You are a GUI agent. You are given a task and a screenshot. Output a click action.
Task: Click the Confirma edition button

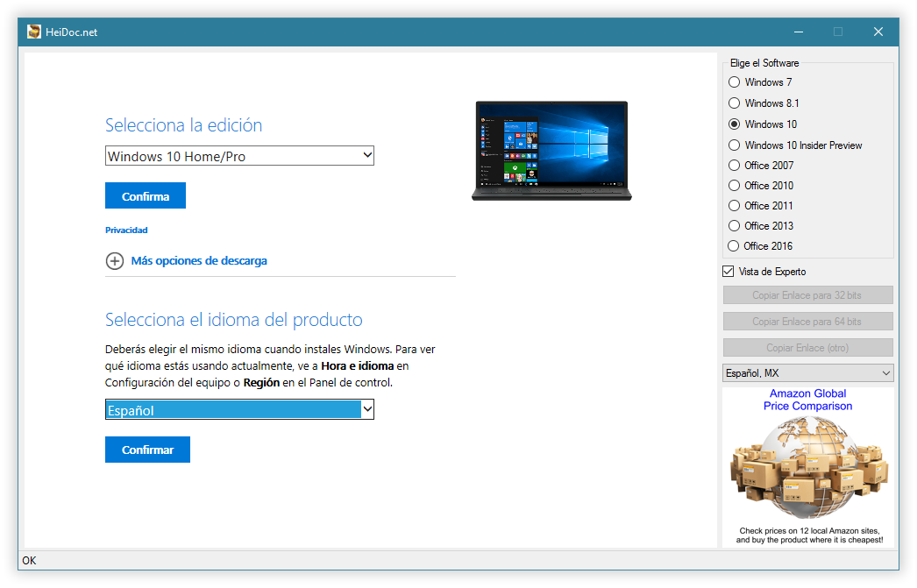point(146,195)
